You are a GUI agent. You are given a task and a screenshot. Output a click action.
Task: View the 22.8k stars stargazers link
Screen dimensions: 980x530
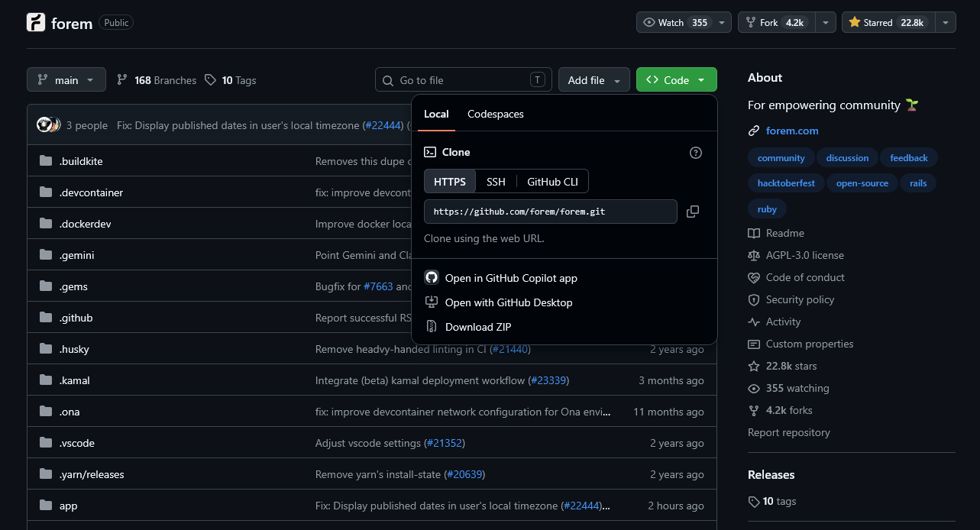782,367
